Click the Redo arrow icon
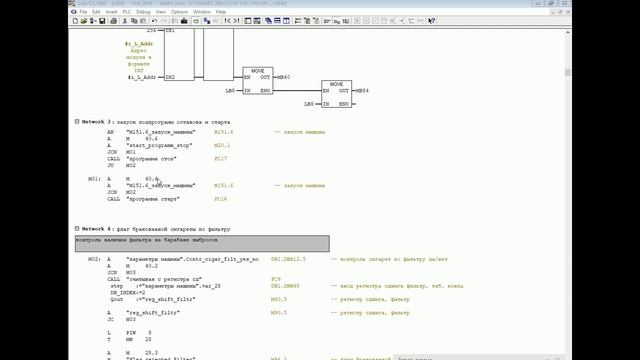This screenshot has height=360, width=640. coord(164,21)
